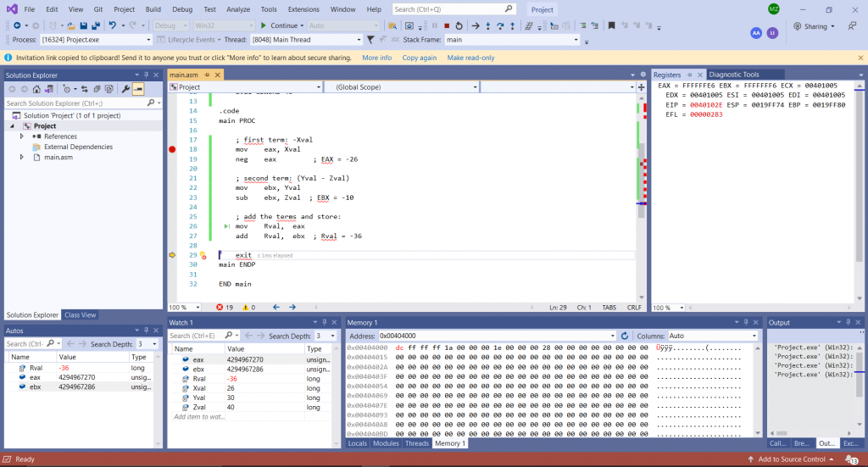Screen dimensions: 868x467
Task: Open the Stack Frame dropdown
Action: (576, 40)
